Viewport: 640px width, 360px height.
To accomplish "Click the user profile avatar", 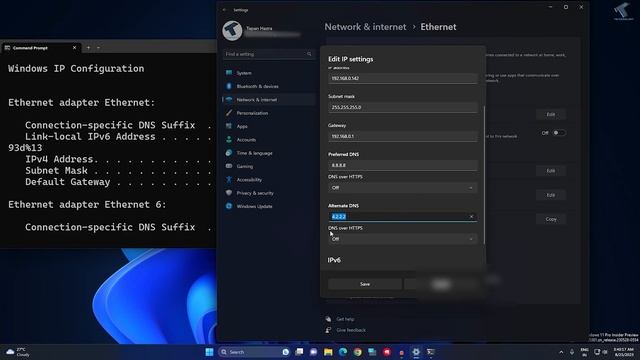I will (232, 31).
